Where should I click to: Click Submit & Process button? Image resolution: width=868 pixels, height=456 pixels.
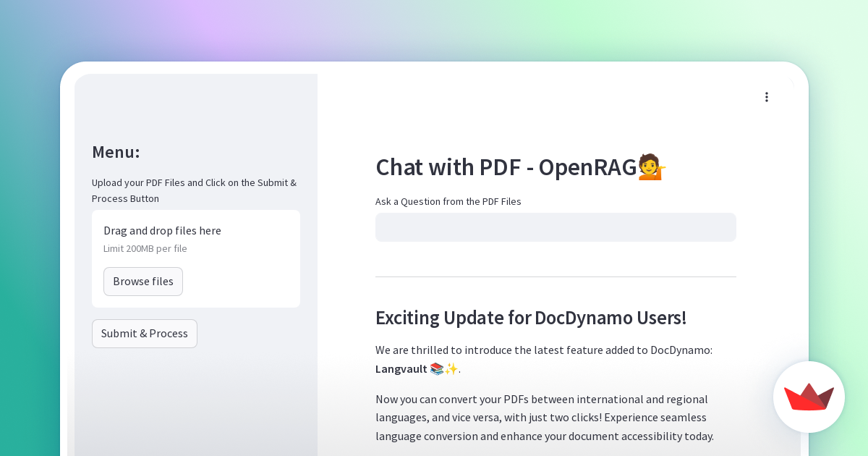[145, 334]
